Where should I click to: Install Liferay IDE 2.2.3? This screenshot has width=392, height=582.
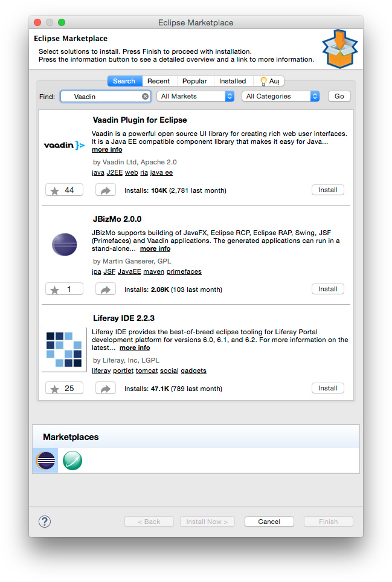point(328,388)
